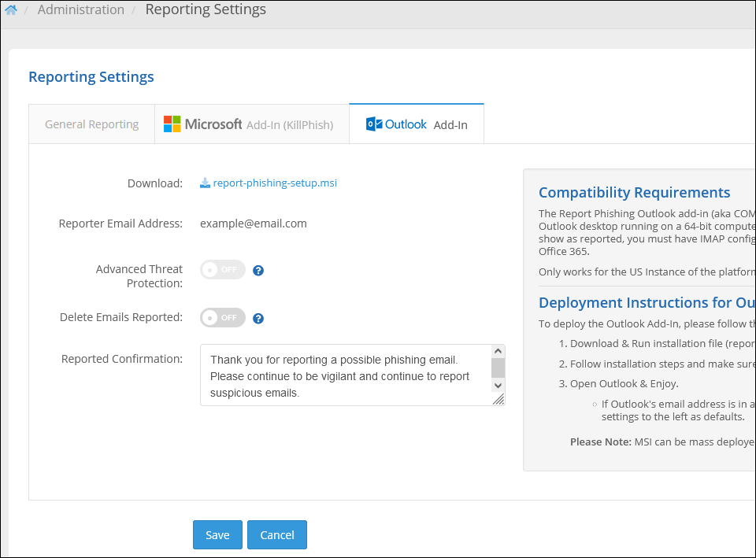Click the textbox scrollbar down arrow
The width and height of the screenshot is (756, 558).
498,385
